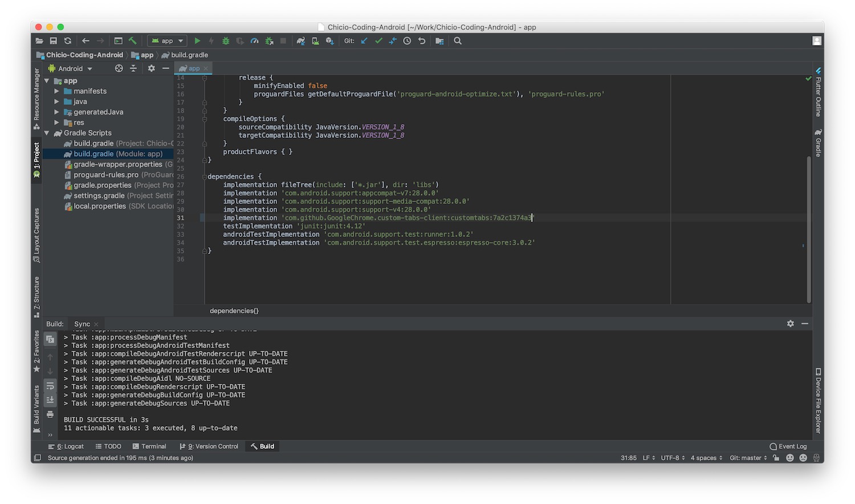
Task: Expand the generatedJava folder
Action: (56, 112)
